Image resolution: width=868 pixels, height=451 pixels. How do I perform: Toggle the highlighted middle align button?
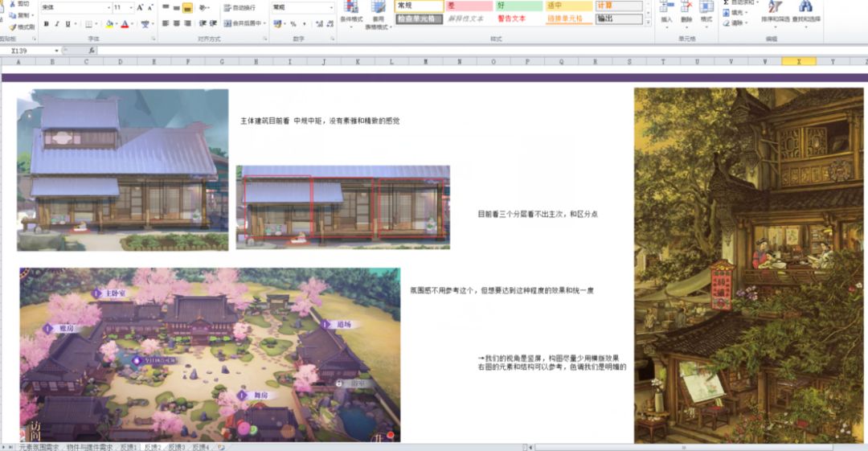tap(187, 7)
